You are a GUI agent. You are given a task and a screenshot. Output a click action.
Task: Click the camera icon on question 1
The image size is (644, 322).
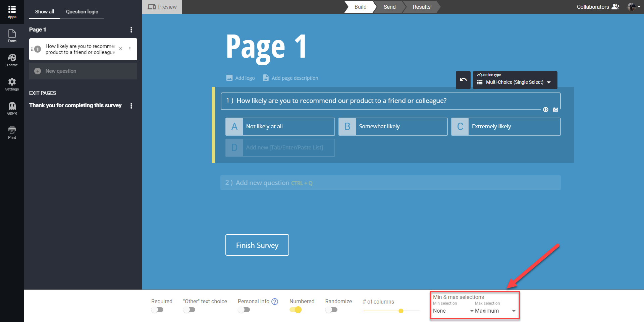(555, 110)
